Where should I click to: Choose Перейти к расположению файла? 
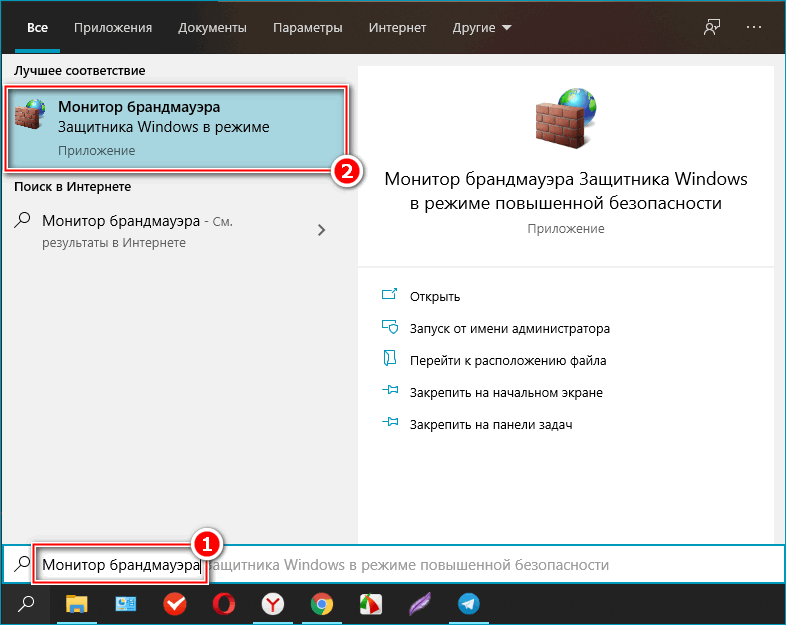click(x=508, y=361)
